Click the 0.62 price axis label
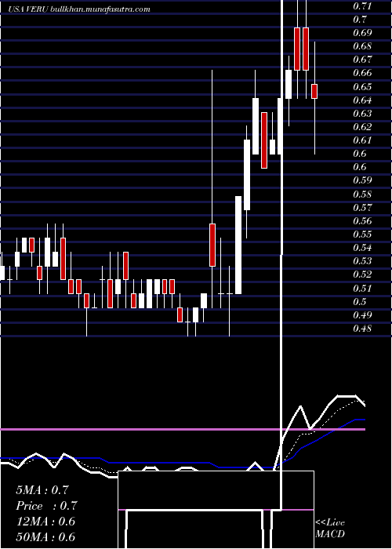This screenshot has height=549, width=392. 362,127
